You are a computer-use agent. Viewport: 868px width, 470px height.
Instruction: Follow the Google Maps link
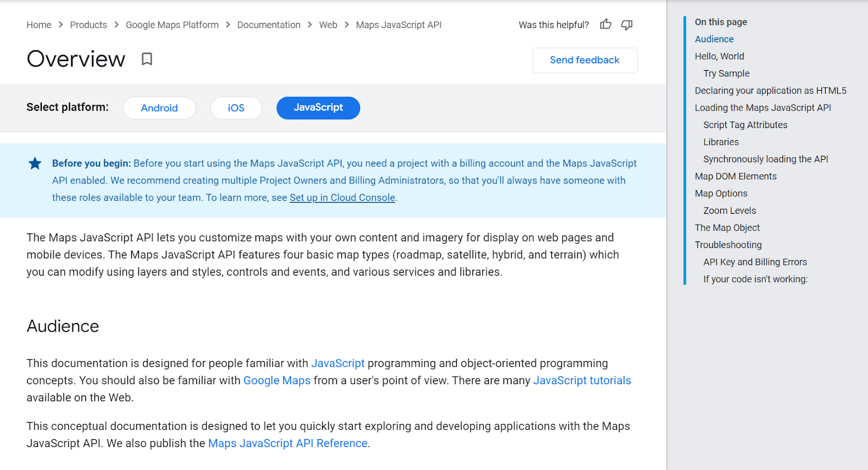point(277,380)
